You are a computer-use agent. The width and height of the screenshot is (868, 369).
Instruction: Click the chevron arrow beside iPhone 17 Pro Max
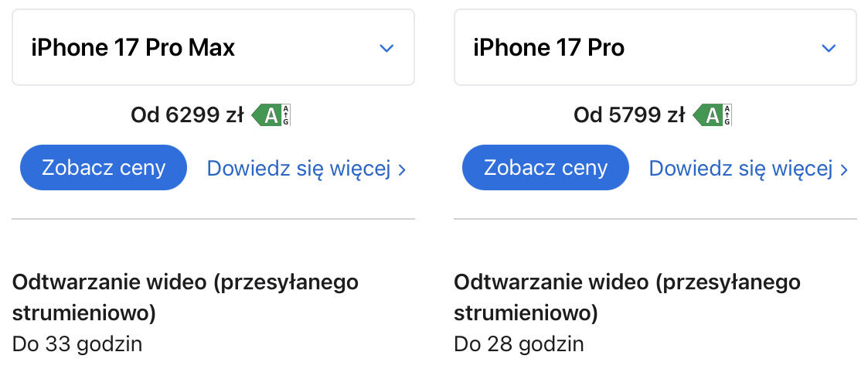pyautogui.click(x=386, y=48)
